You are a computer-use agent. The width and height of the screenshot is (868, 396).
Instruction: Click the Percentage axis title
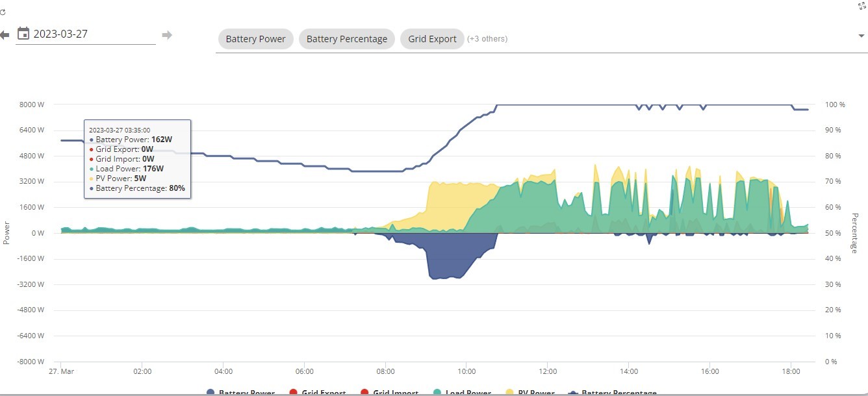[855, 233]
